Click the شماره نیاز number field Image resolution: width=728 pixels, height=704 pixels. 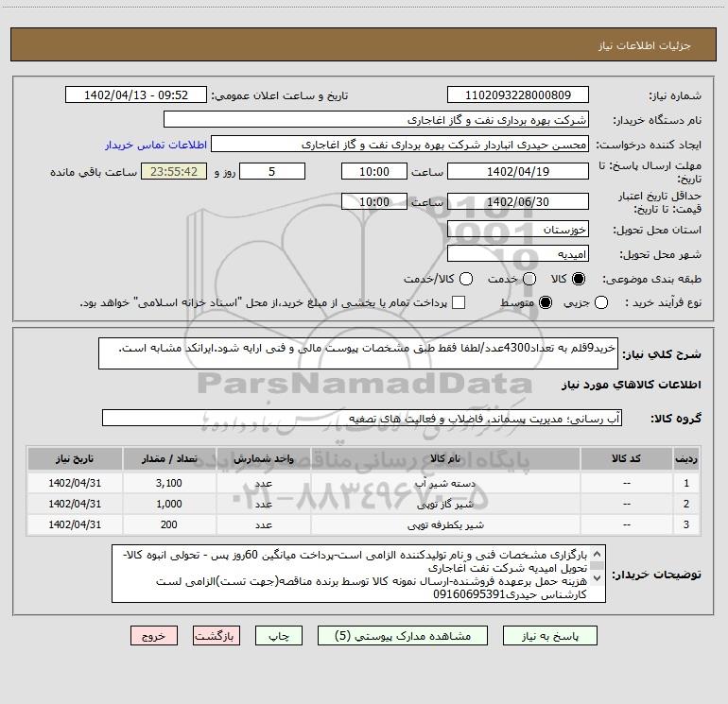pos(518,95)
